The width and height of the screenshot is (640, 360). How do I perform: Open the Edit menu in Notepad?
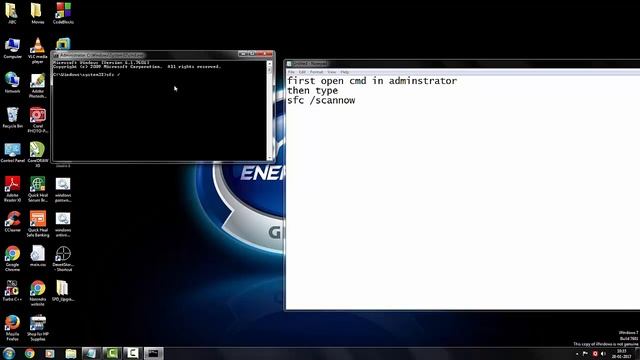(302, 72)
